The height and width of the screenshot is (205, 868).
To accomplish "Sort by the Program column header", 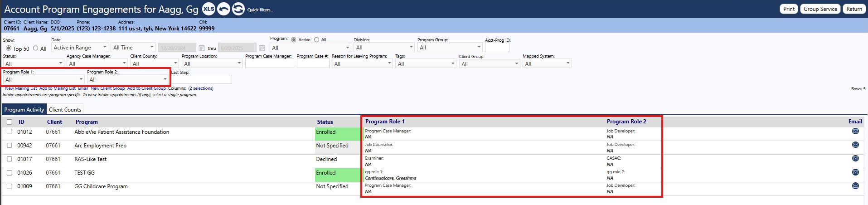I will (x=87, y=122).
